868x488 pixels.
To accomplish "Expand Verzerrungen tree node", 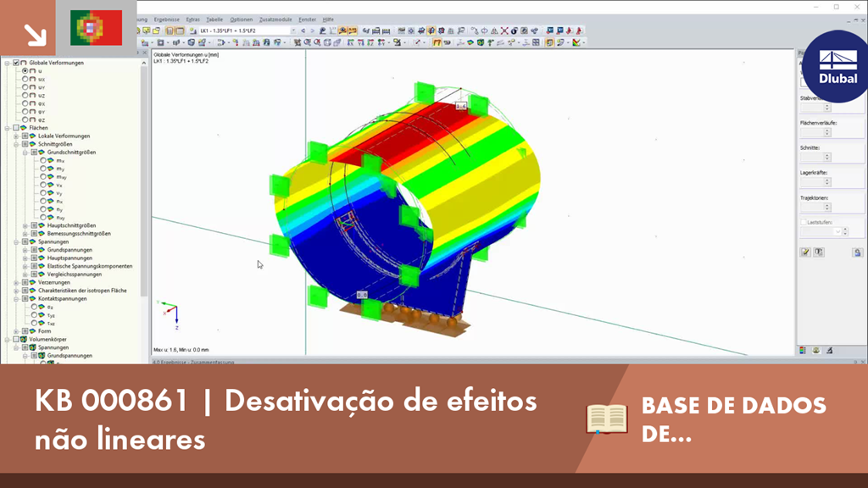I will tap(16, 282).
